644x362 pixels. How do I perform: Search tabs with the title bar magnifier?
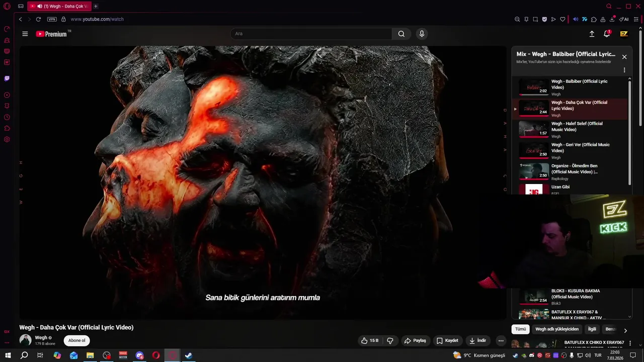(609, 6)
